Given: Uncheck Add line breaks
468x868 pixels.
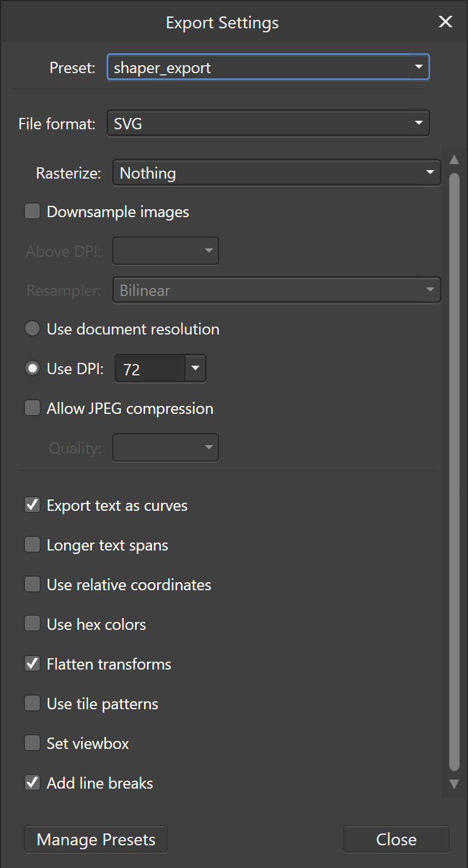Looking at the screenshot, I should 32,782.
